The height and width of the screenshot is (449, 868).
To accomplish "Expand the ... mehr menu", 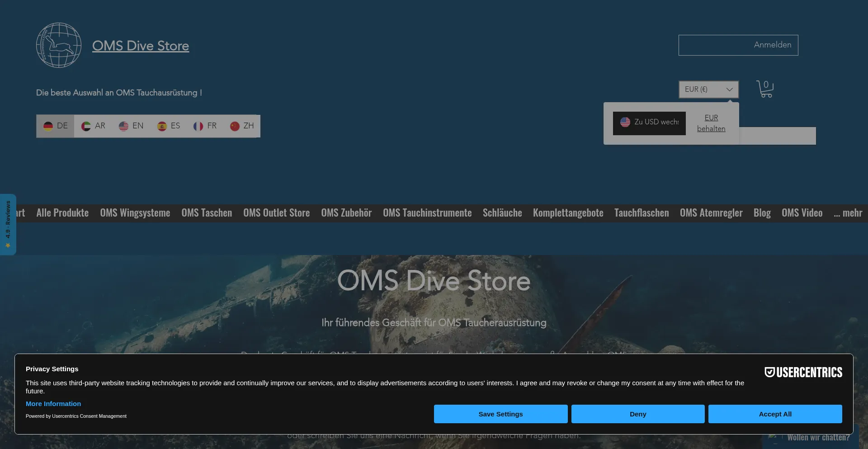I will click(x=848, y=213).
